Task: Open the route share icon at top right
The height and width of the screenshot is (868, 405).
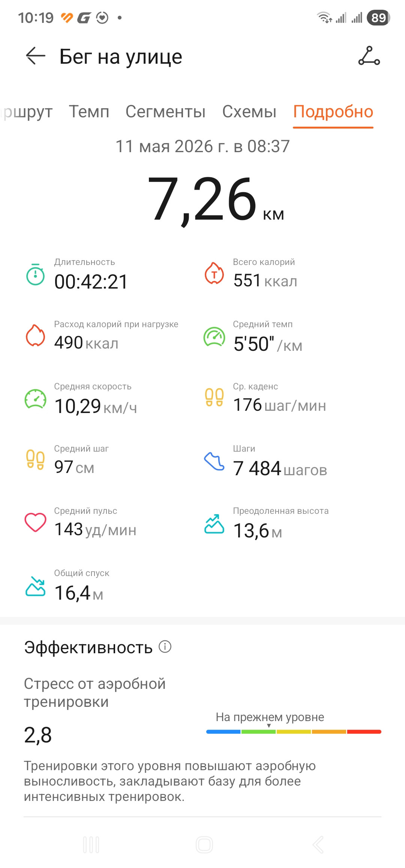Action: pos(369,56)
